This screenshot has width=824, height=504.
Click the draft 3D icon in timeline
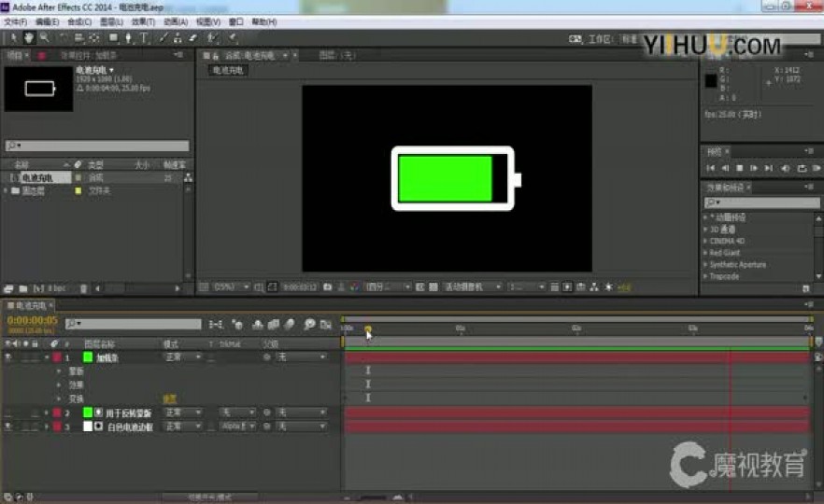237,325
